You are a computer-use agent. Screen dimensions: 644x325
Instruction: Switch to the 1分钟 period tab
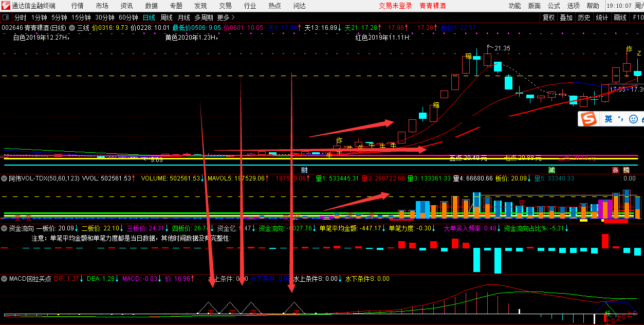40,17
